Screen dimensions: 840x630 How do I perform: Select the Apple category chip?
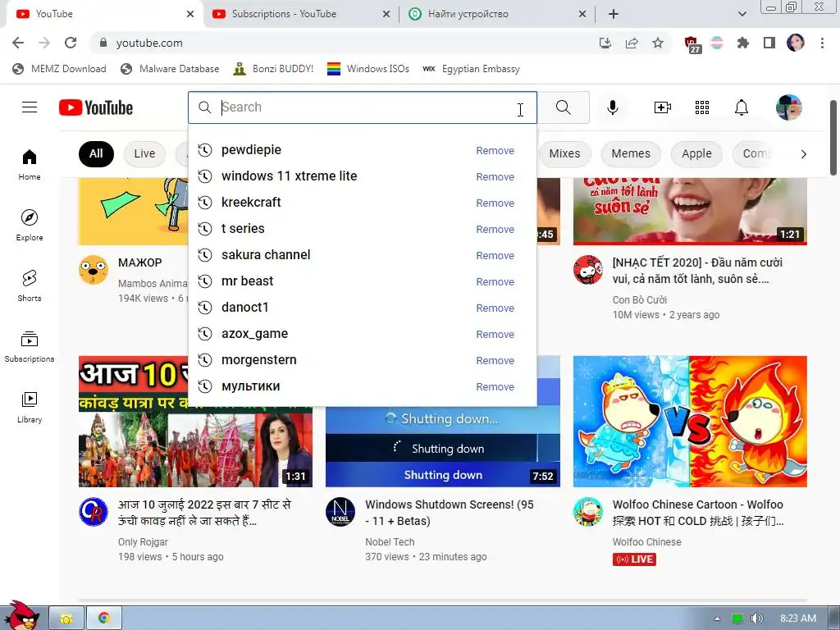(x=696, y=153)
